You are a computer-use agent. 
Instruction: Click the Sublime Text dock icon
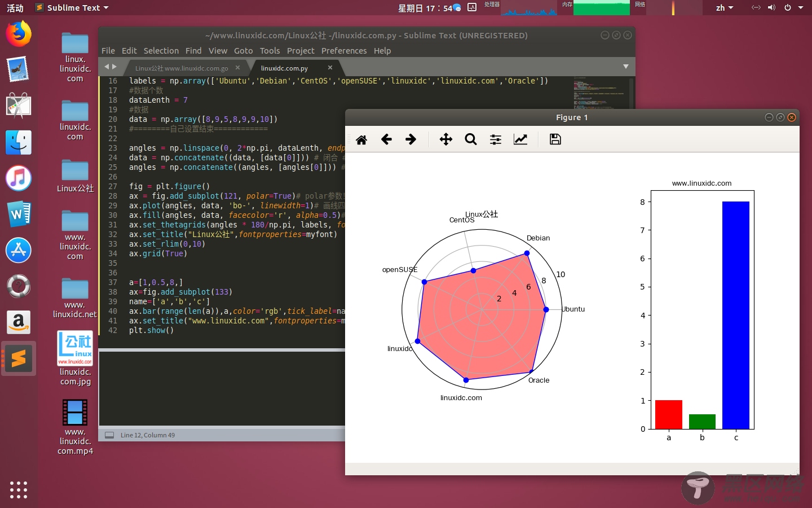click(19, 358)
